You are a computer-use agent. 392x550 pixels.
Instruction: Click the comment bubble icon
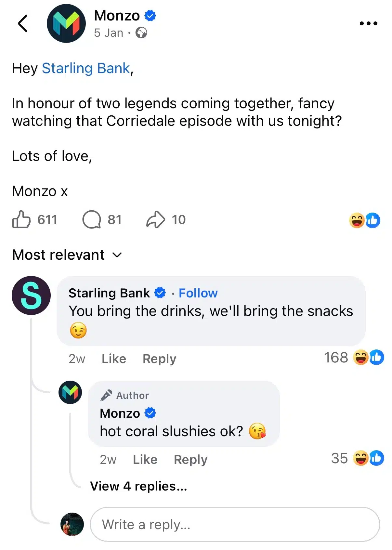pos(94,219)
